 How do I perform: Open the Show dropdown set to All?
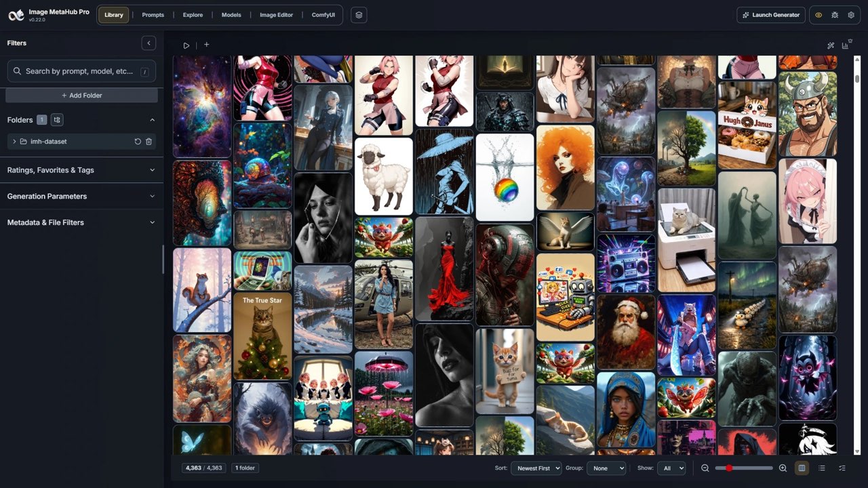671,468
